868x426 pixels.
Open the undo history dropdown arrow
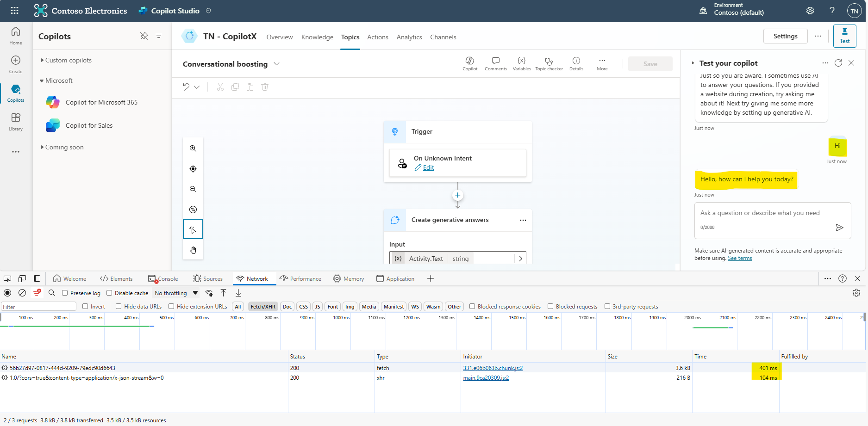pyautogui.click(x=197, y=87)
